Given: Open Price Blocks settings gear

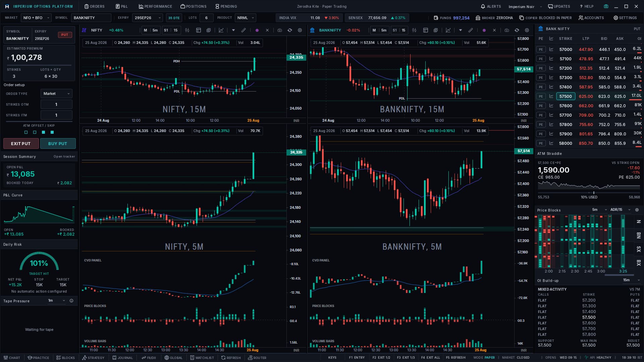Looking at the screenshot, I should [x=637, y=210].
